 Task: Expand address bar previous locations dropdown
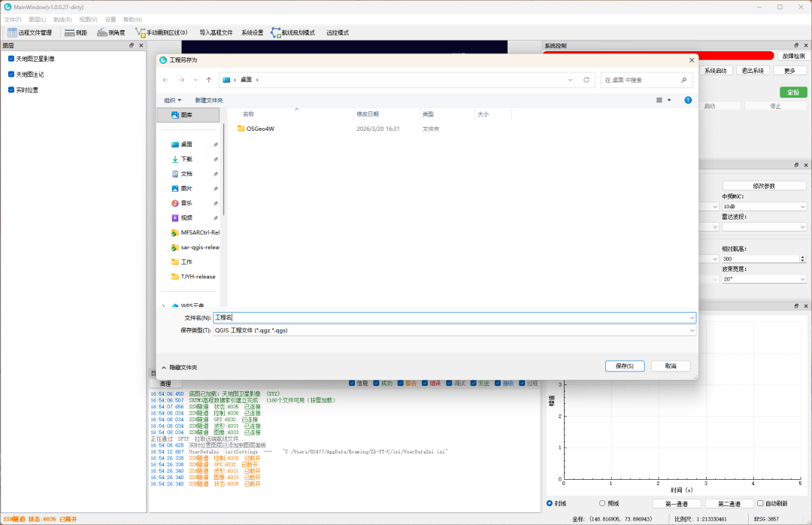(x=570, y=80)
